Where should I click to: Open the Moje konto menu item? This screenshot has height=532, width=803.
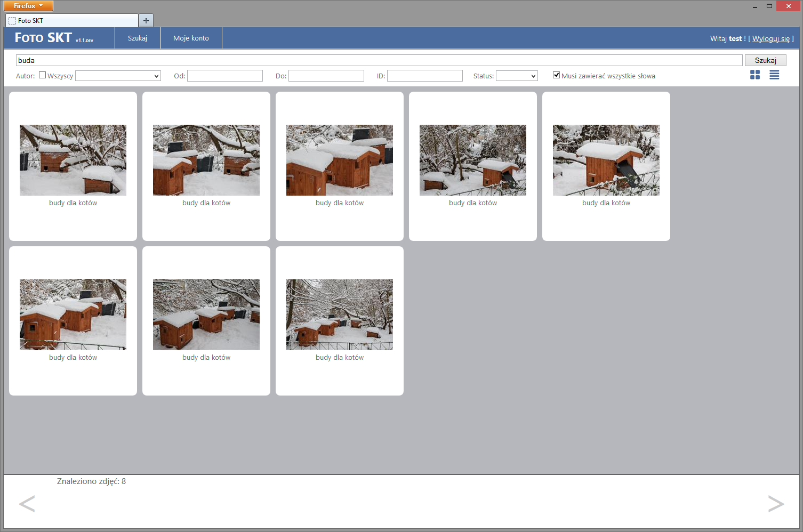coord(191,38)
